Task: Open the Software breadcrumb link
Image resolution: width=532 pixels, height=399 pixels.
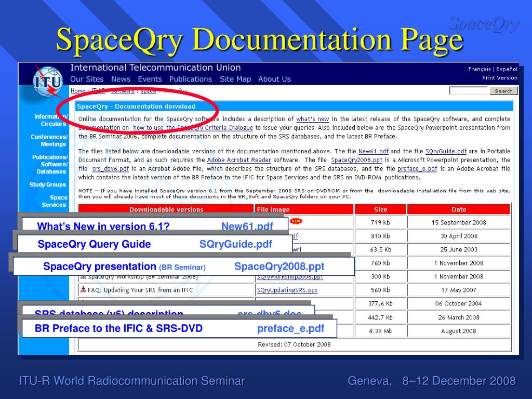Action: click(x=123, y=90)
